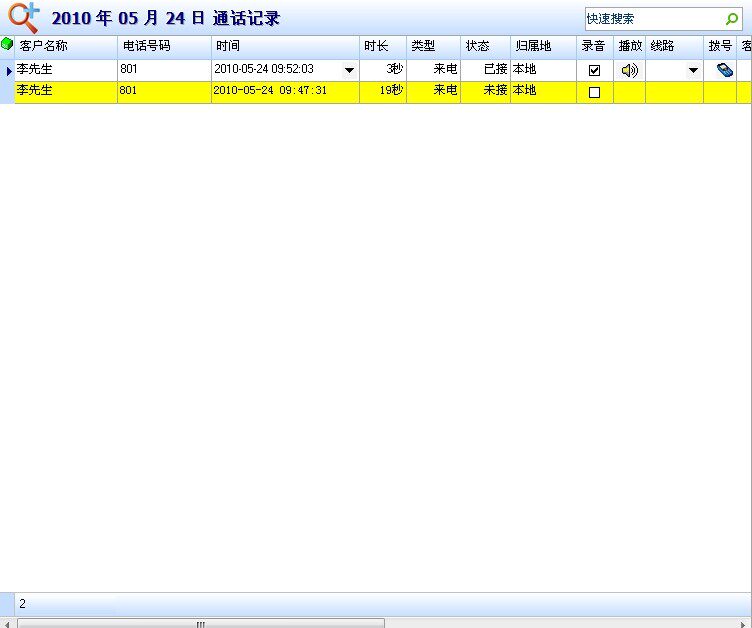Click the 播放 column header
This screenshot has width=752, height=628.
(630, 47)
